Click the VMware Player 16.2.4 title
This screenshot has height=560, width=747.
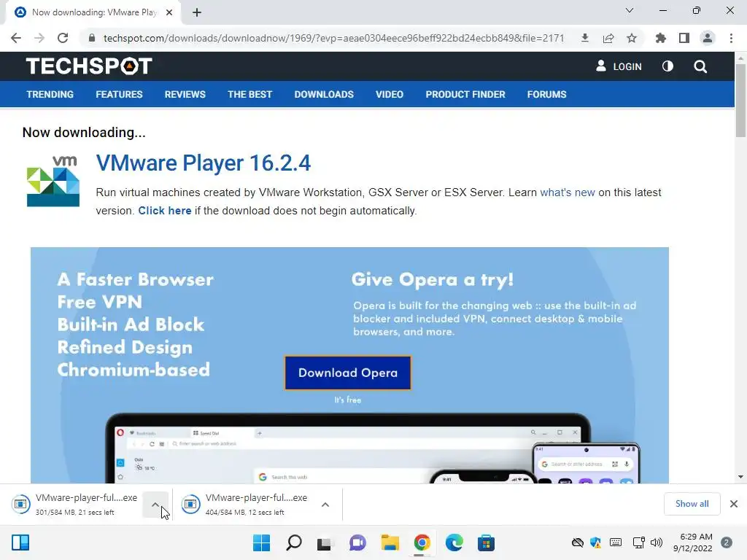pos(204,163)
